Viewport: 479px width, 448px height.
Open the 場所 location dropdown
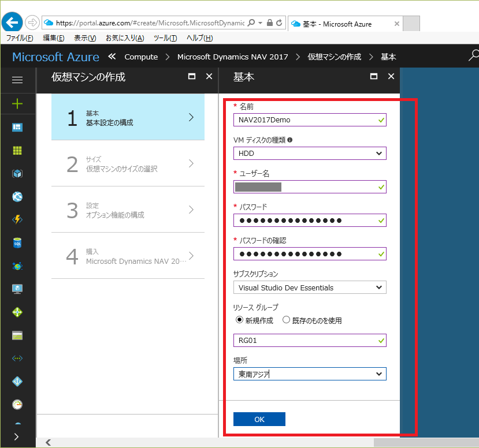pos(310,374)
